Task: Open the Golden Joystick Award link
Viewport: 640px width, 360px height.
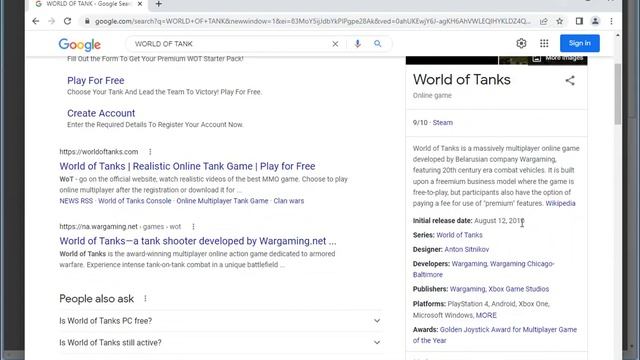Action: pos(508,329)
